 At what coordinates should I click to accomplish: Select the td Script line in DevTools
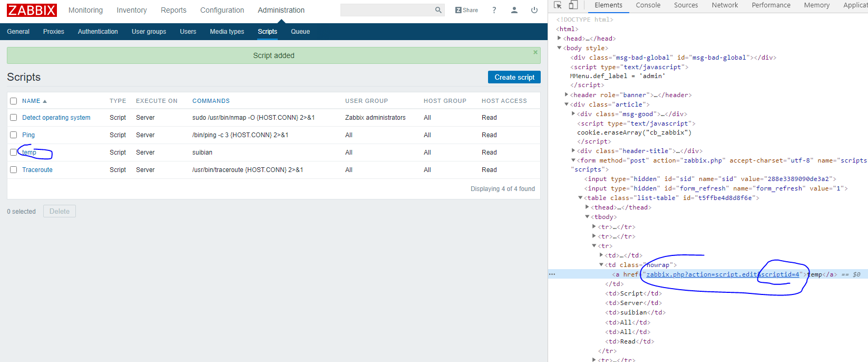(632, 293)
